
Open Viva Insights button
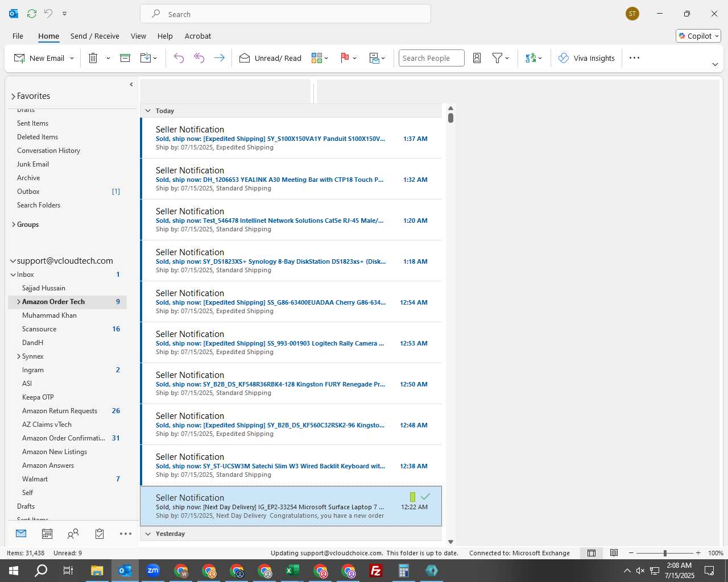pos(586,58)
